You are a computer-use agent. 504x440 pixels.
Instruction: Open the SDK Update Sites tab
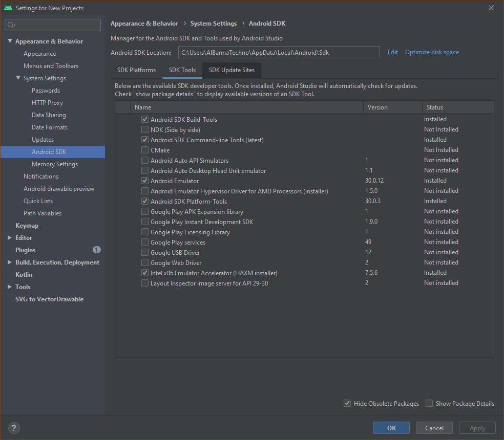click(x=232, y=70)
